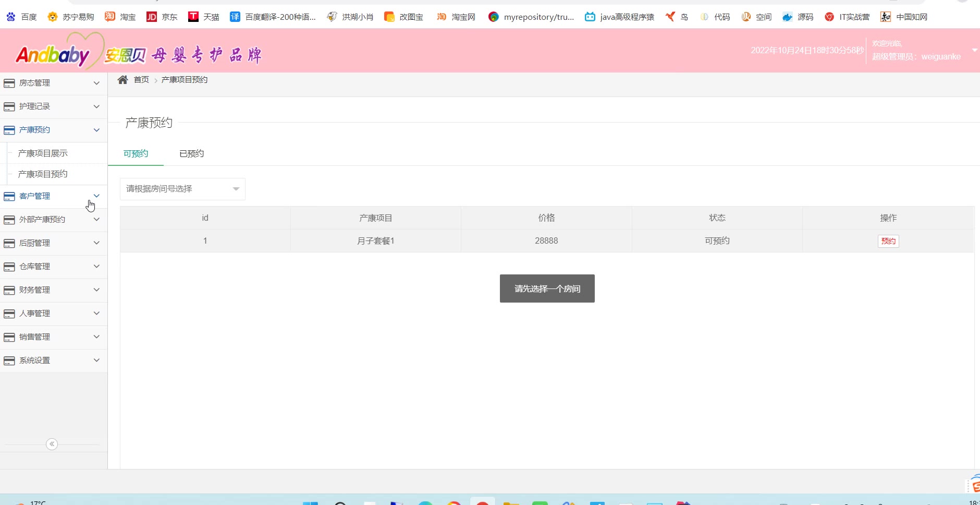Open the 中国知网 bookmark icon

click(x=886, y=17)
